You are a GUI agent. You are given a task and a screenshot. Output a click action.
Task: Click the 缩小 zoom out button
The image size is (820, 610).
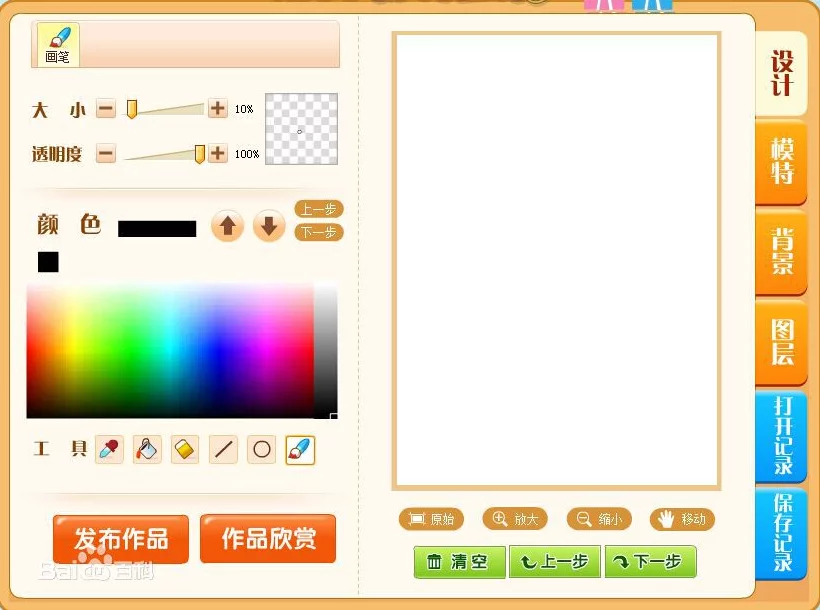(x=599, y=519)
